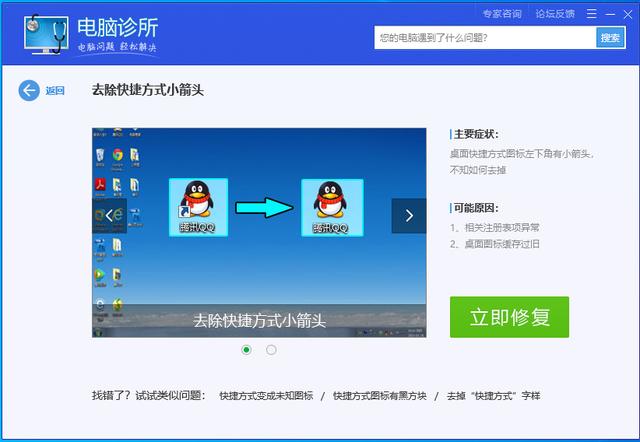Open 快捷方式变成未知图标 similar problem link
This screenshot has height=442, width=640.
pyautogui.click(x=266, y=395)
